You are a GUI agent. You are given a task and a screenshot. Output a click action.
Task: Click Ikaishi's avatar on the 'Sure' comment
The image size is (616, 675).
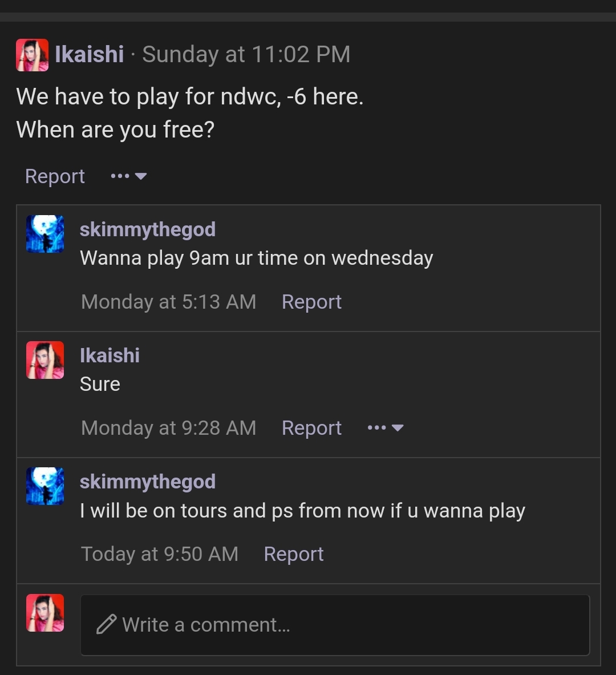click(45, 360)
